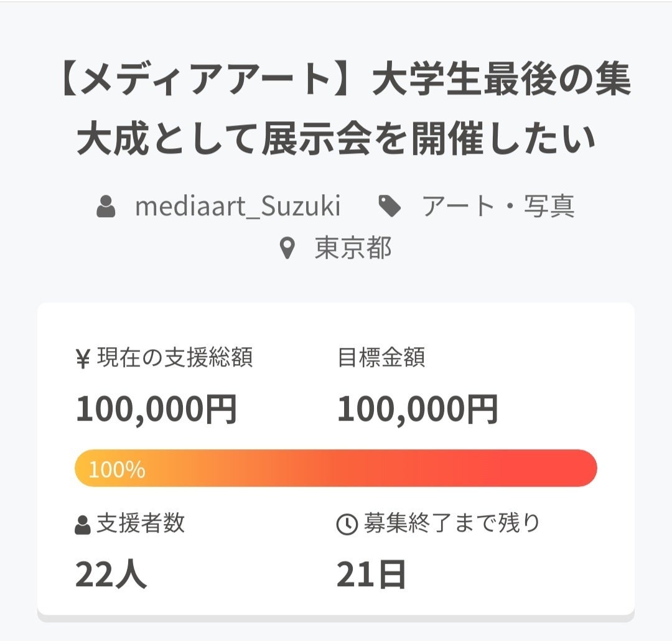Image resolution: width=672 pixels, height=641 pixels.
Task: Click the user profile icon beside mediaart_Suzuki
Action: click(106, 207)
